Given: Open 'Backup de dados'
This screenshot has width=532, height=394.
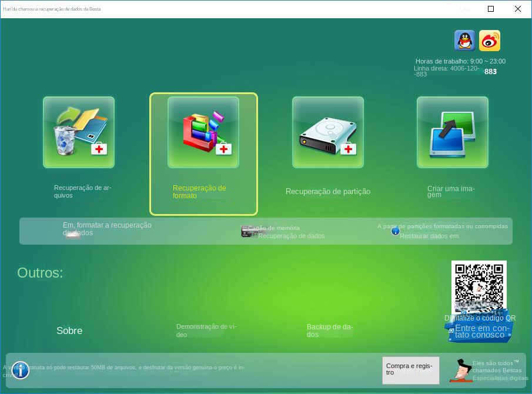Looking at the screenshot, I should [330, 330].
